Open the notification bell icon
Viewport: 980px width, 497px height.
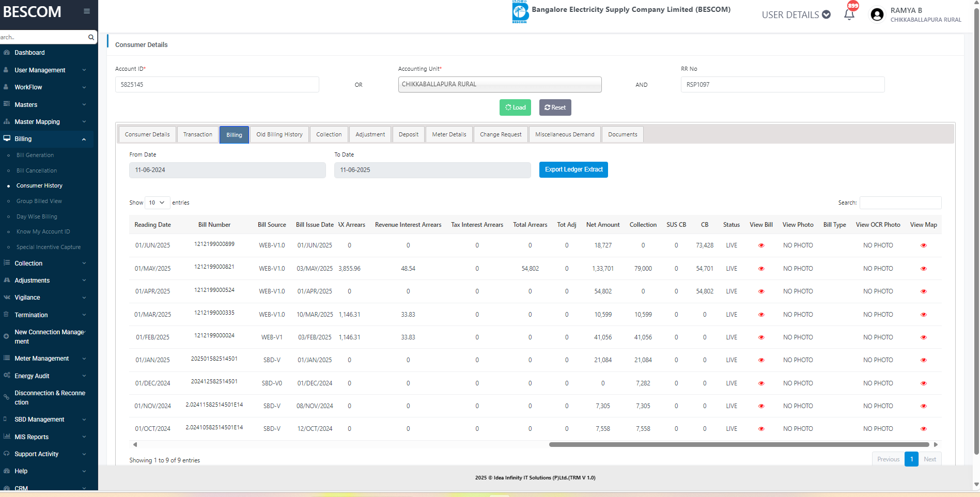[x=849, y=14]
